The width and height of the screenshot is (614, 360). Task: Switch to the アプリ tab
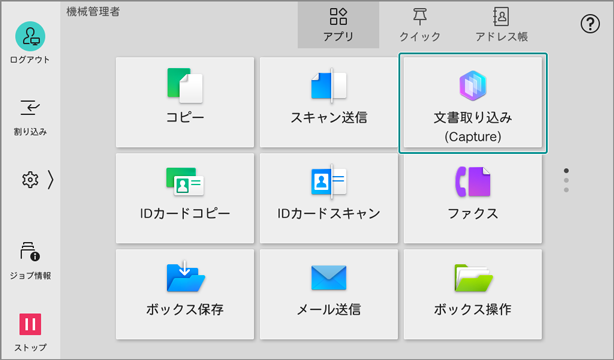(338, 25)
